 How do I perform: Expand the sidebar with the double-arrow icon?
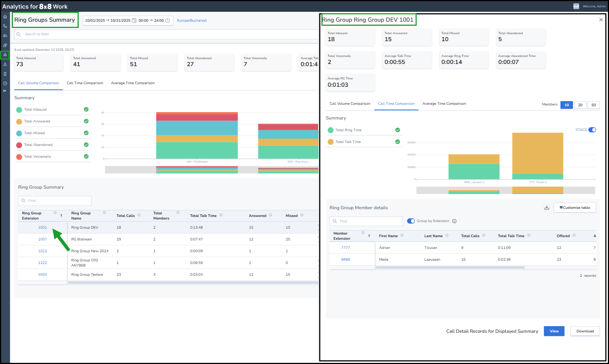coord(5,90)
